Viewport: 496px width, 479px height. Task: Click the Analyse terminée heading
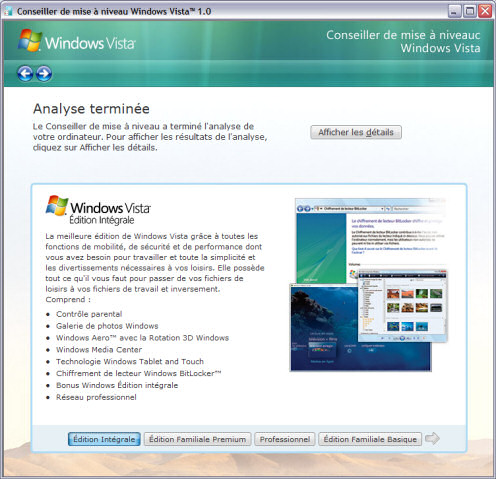click(91, 109)
